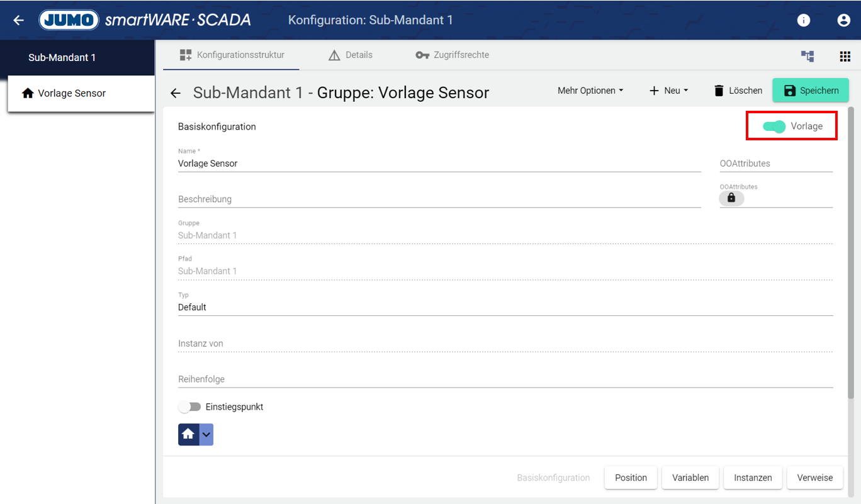Click the blue home icon button
861x504 pixels.
(188, 434)
